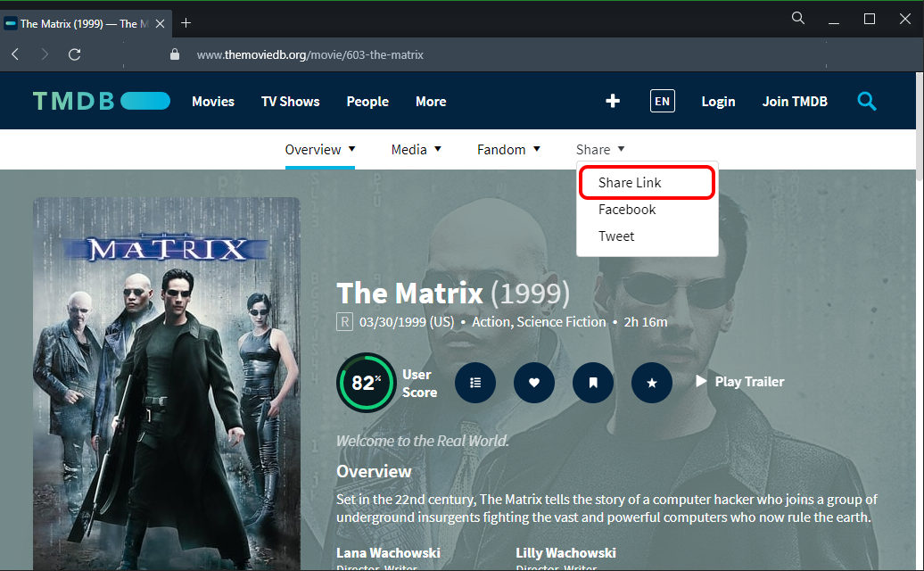Click the release date 03/30/1999 (US)

pyautogui.click(x=407, y=322)
